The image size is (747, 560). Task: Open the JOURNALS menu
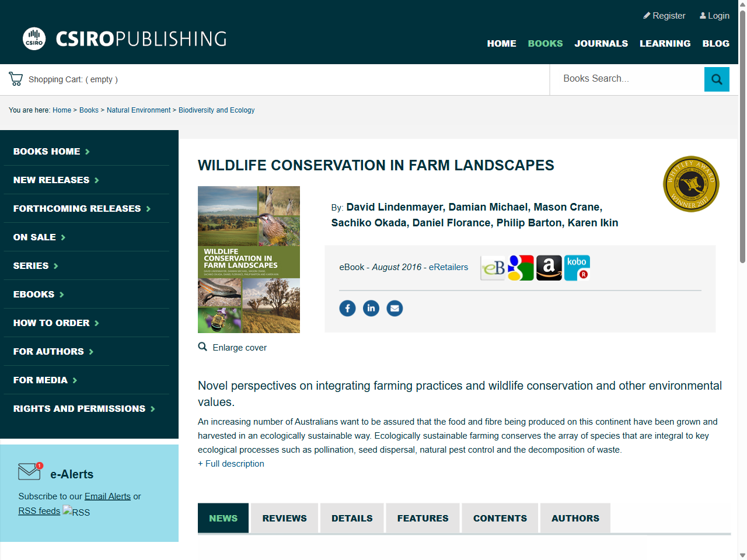pos(601,43)
